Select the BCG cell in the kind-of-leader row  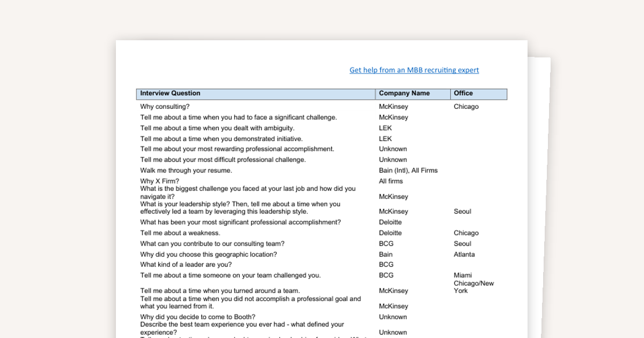tap(386, 264)
